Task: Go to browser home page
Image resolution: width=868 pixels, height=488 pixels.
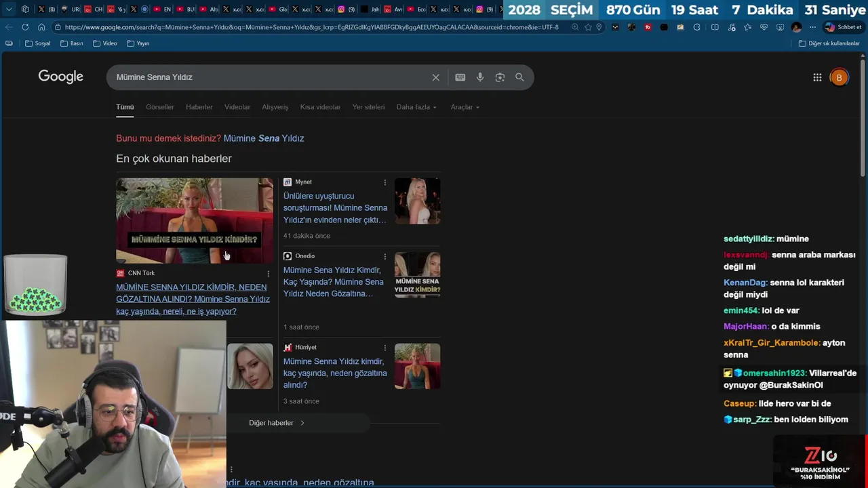Action: pos(41,27)
